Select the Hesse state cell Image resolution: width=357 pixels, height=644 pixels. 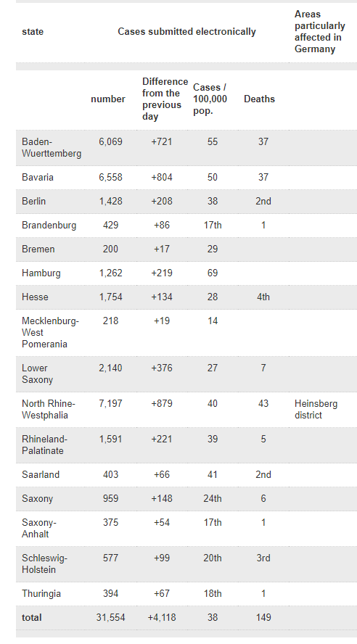coord(35,297)
